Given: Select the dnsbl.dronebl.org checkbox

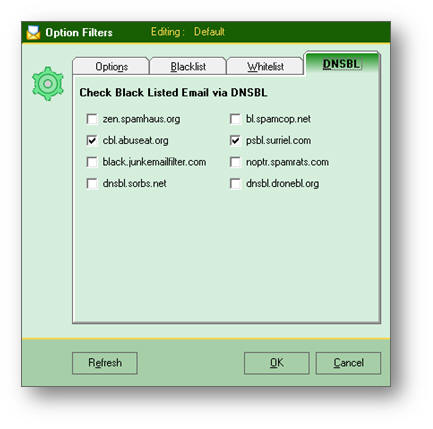Looking at the screenshot, I should [x=235, y=183].
